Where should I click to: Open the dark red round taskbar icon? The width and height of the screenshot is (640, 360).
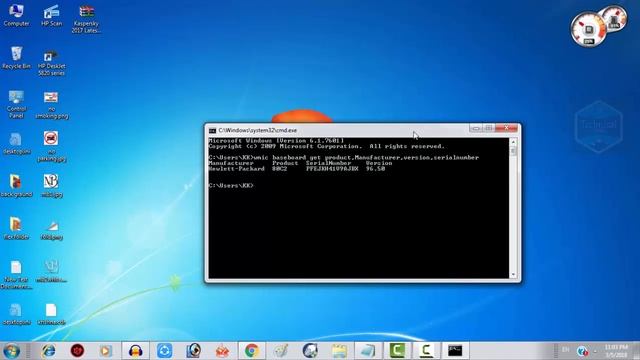point(77,351)
